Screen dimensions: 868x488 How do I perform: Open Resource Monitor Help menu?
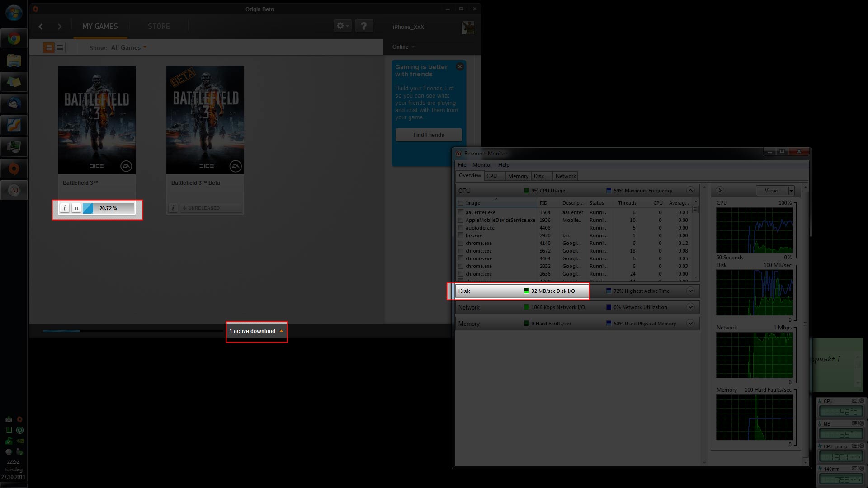pos(504,165)
